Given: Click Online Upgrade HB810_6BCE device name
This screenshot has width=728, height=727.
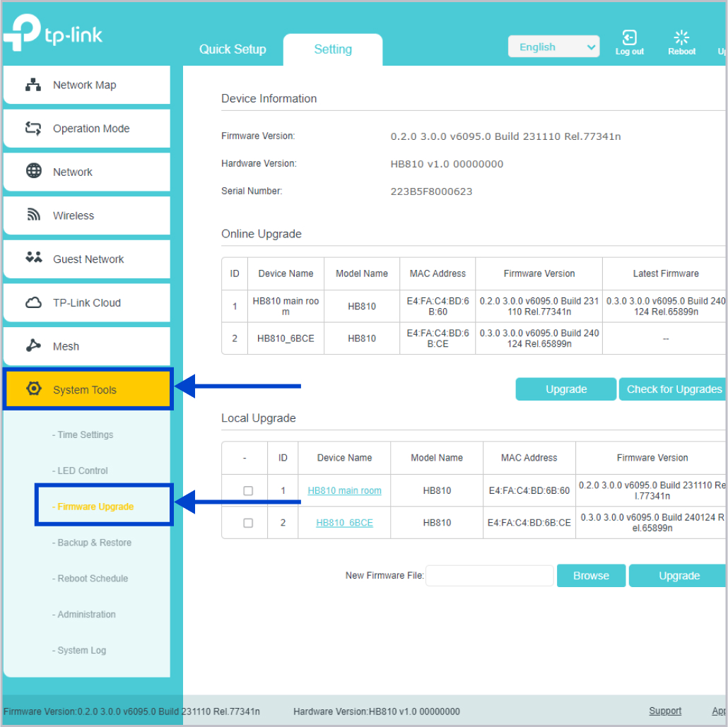Looking at the screenshot, I should [x=286, y=338].
